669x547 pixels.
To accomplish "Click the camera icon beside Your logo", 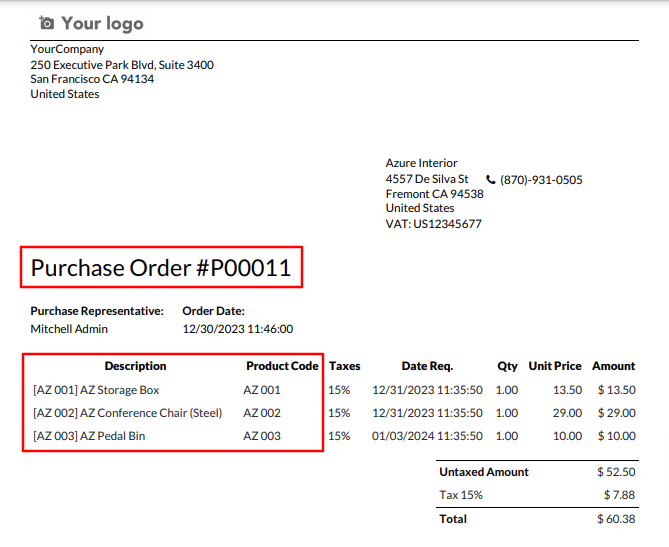I will pyautogui.click(x=47, y=23).
